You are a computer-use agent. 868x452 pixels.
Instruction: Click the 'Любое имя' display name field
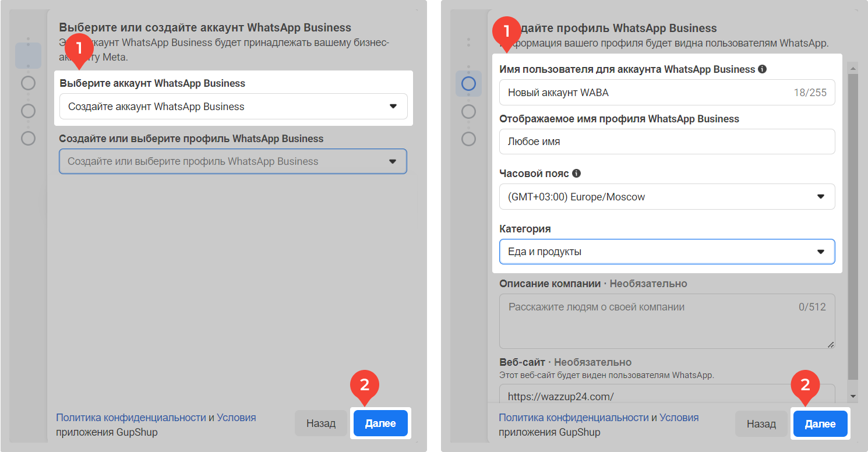pos(667,142)
